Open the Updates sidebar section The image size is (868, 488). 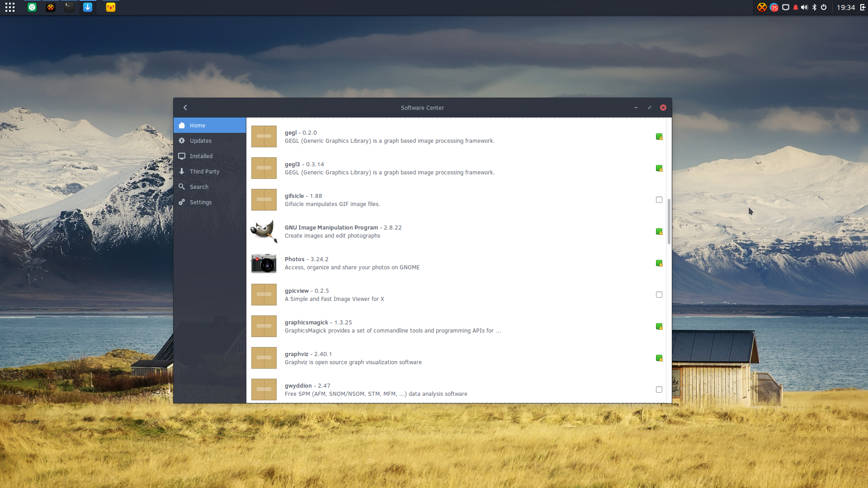[210, 141]
